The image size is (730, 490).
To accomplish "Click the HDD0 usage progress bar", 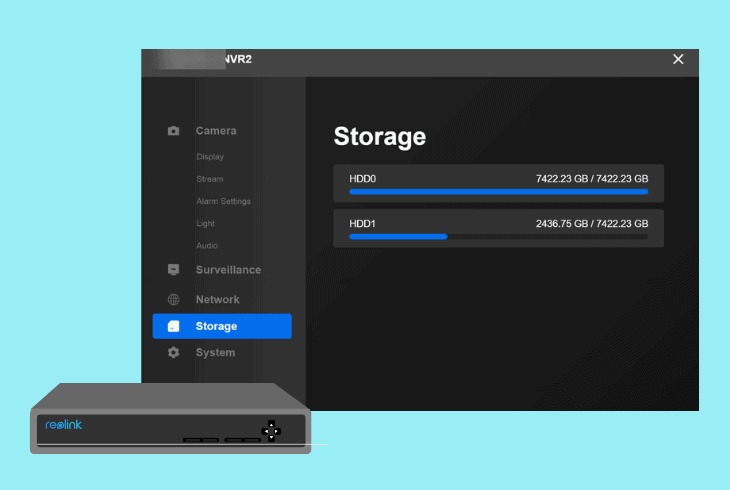I will 499,191.
